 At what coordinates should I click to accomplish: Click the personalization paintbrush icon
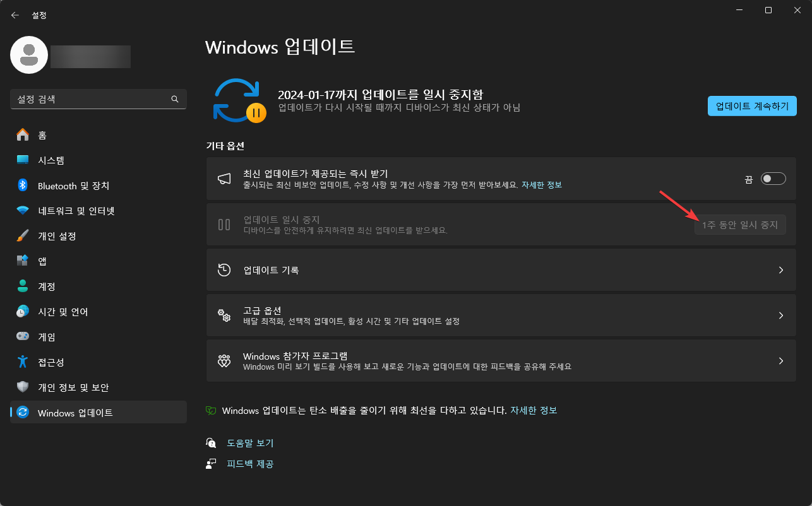click(x=23, y=236)
